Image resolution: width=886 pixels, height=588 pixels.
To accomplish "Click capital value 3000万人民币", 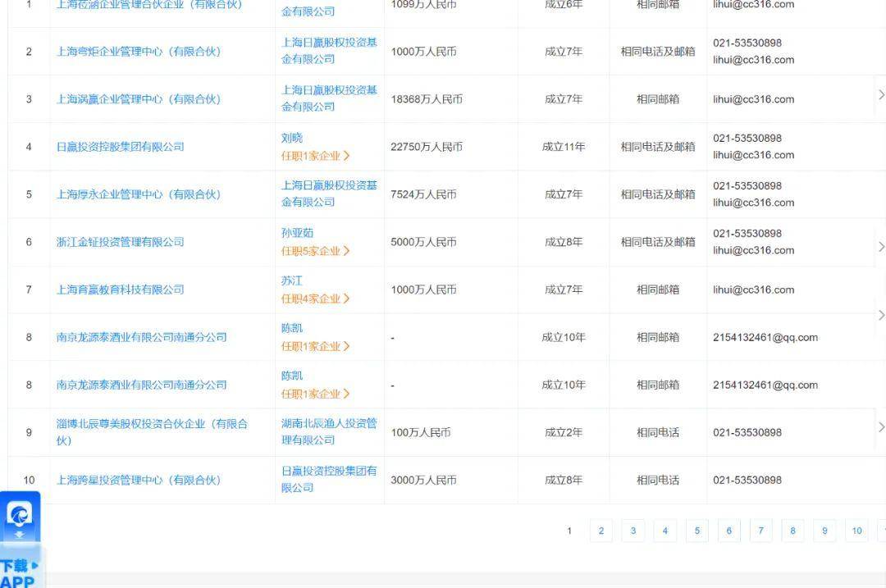I will (424, 480).
